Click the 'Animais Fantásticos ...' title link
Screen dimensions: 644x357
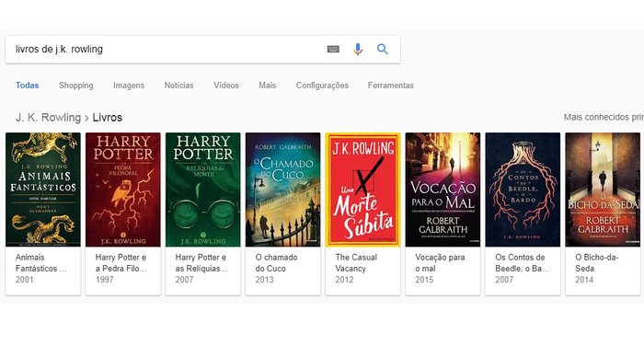[40, 263]
